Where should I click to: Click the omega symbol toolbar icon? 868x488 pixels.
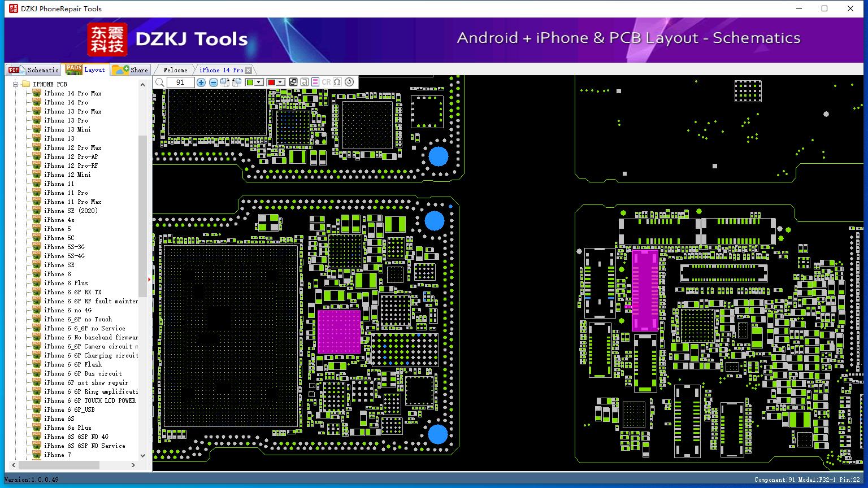coord(337,82)
